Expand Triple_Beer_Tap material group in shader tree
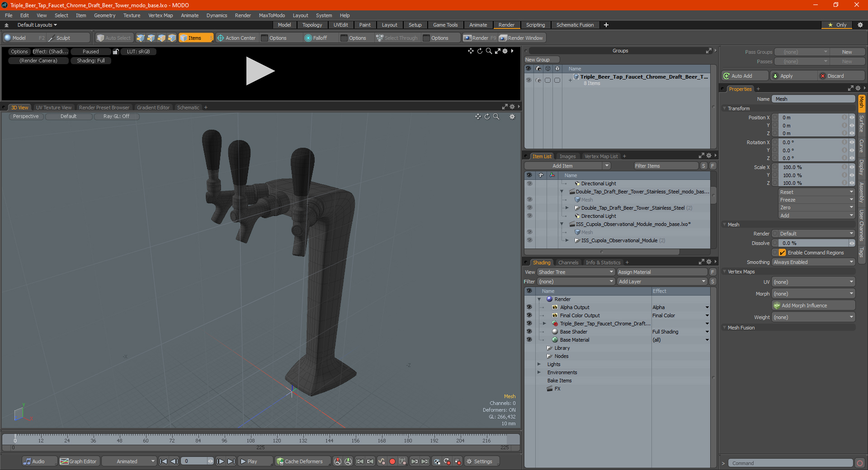868x470 pixels. pyautogui.click(x=544, y=324)
